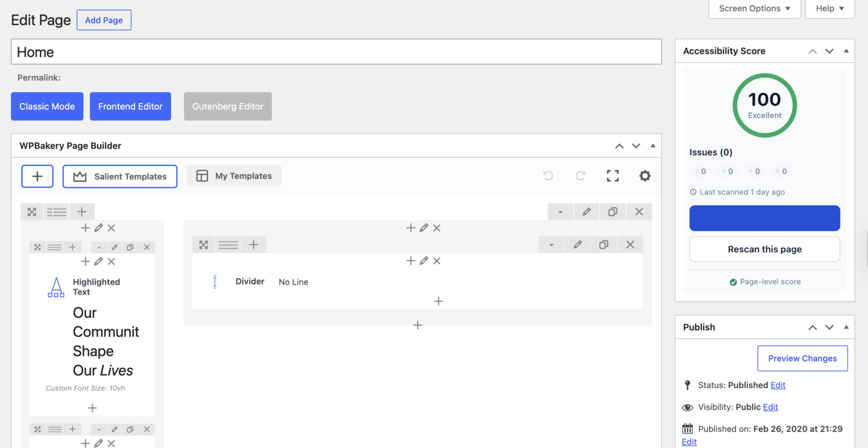Change column layout of the outermost row
The height and width of the screenshot is (448, 868).
[x=56, y=212]
